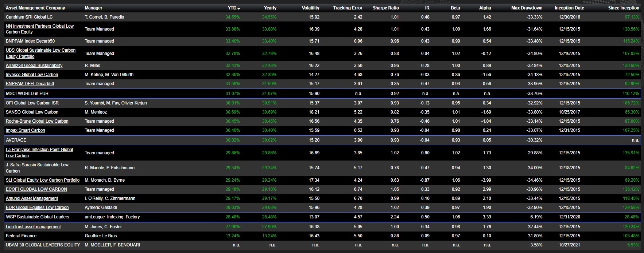
Task: Sort by the IR column header
Action: tap(427, 8)
